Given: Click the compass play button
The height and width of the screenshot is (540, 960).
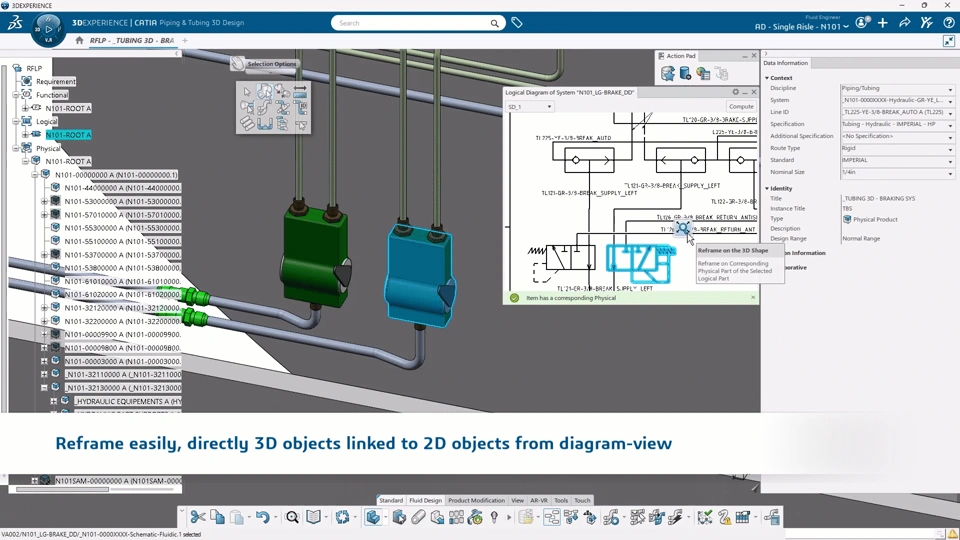Looking at the screenshot, I should pos(48,29).
